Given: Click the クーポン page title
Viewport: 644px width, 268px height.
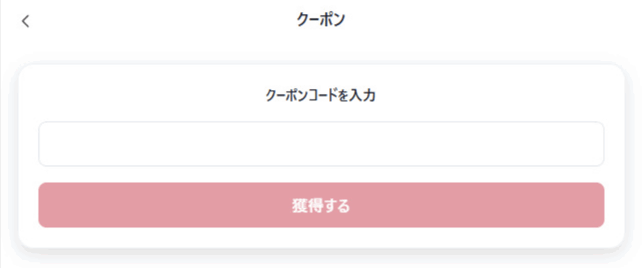Looking at the screenshot, I should click(321, 20).
